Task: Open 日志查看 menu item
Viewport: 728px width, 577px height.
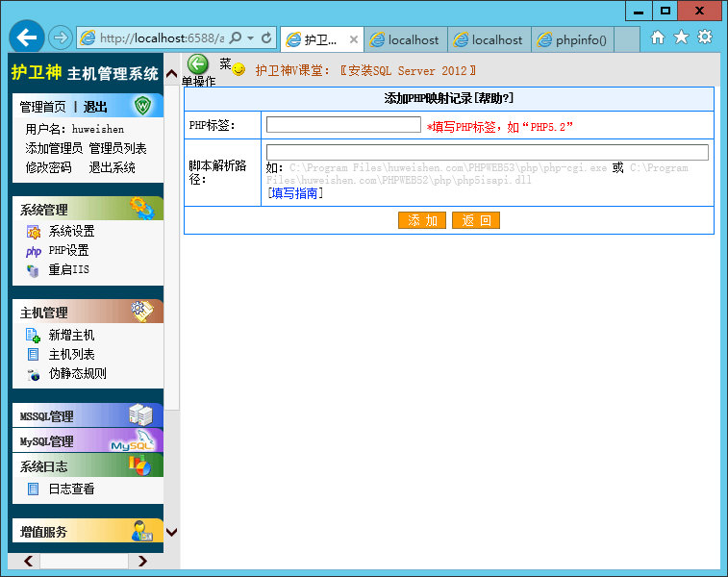Action: pyautogui.click(x=71, y=489)
